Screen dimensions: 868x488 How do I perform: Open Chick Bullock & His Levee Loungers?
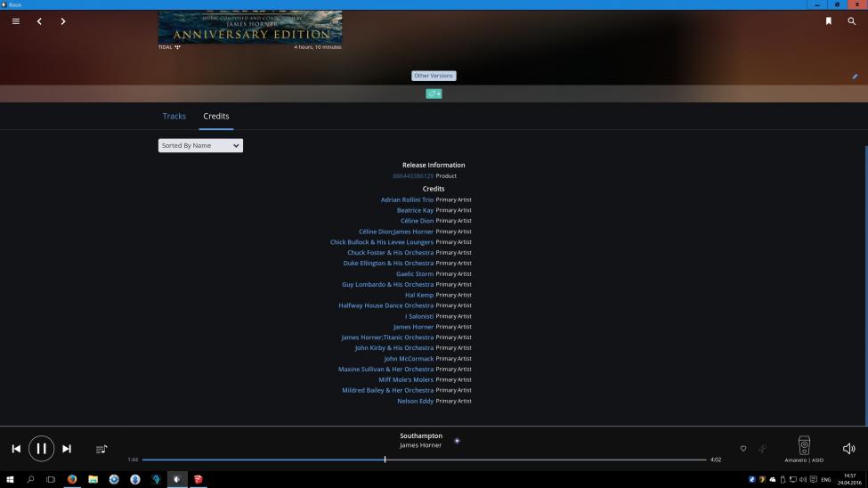coord(381,242)
